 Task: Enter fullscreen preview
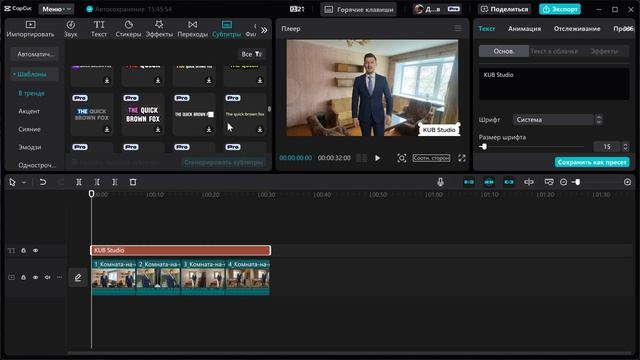point(462,158)
